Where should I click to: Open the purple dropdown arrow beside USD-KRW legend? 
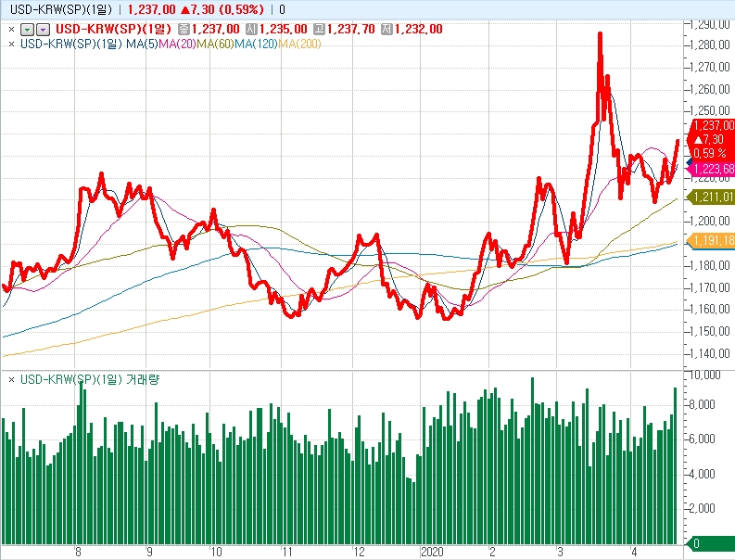point(42,30)
